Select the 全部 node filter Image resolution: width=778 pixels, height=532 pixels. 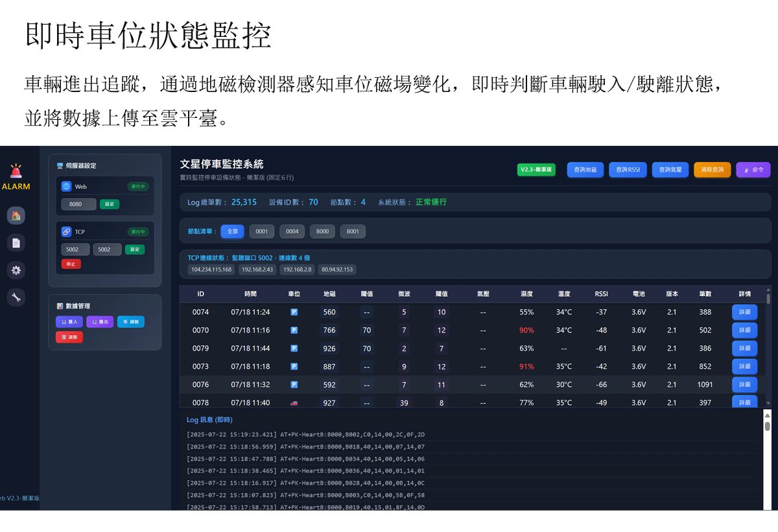click(232, 231)
